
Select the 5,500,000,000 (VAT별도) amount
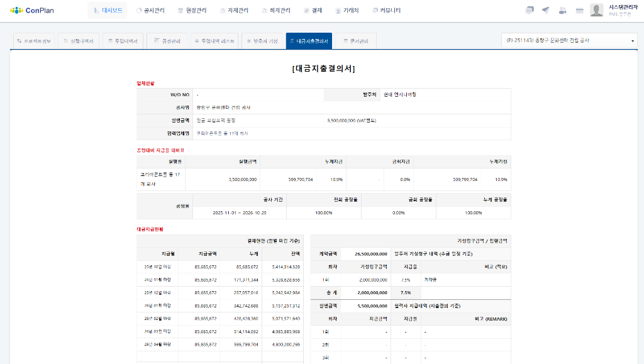click(x=352, y=121)
